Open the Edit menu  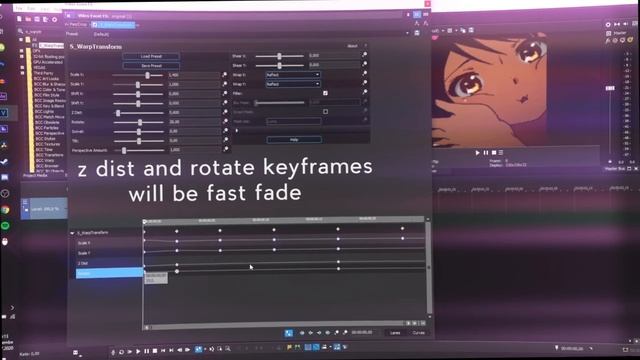31,8
